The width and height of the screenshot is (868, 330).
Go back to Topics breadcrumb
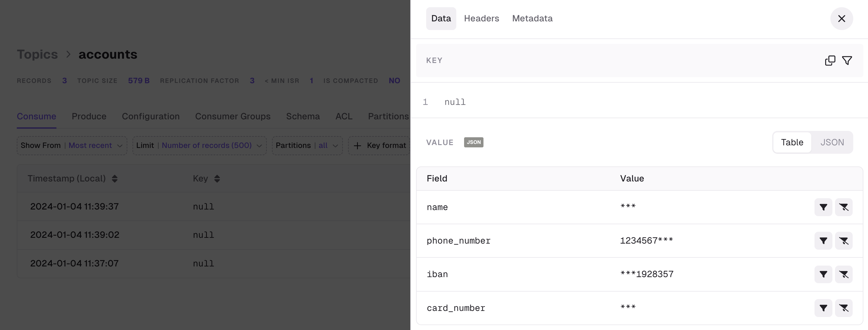click(37, 55)
